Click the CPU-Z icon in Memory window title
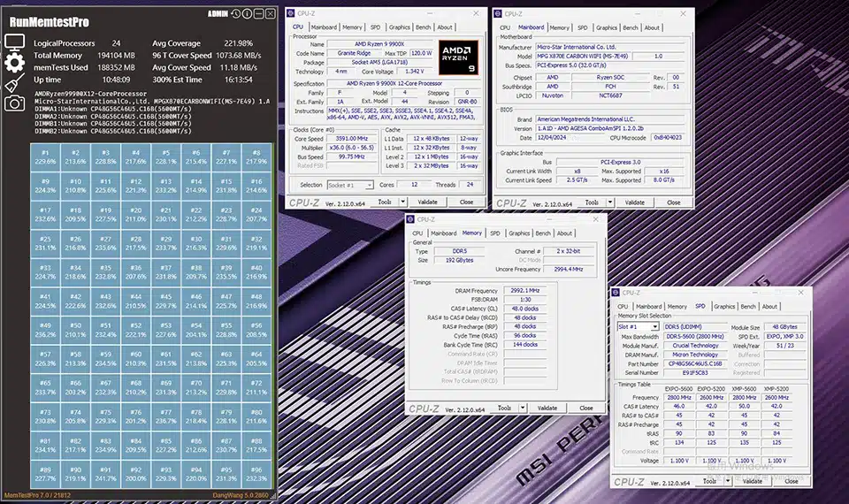The width and height of the screenshot is (849, 504). pos(410,219)
